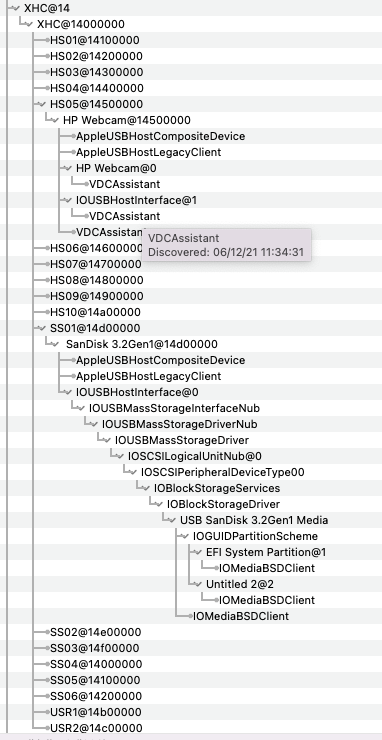The height and width of the screenshot is (740, 382).
Task: Collapse the XHC@14 root node
Action: [17, 8]
